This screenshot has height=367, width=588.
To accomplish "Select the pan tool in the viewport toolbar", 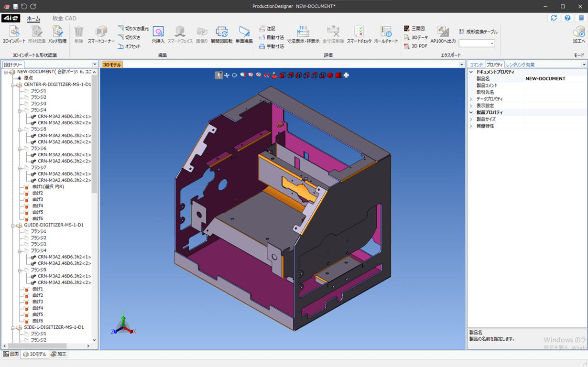I will tap(227, 76).
